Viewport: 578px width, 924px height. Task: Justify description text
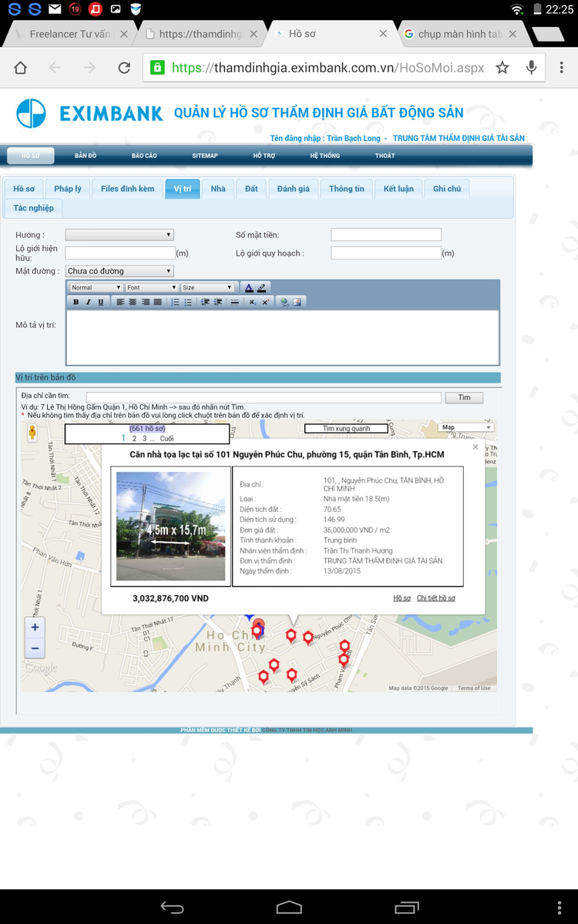click(157, 303)
